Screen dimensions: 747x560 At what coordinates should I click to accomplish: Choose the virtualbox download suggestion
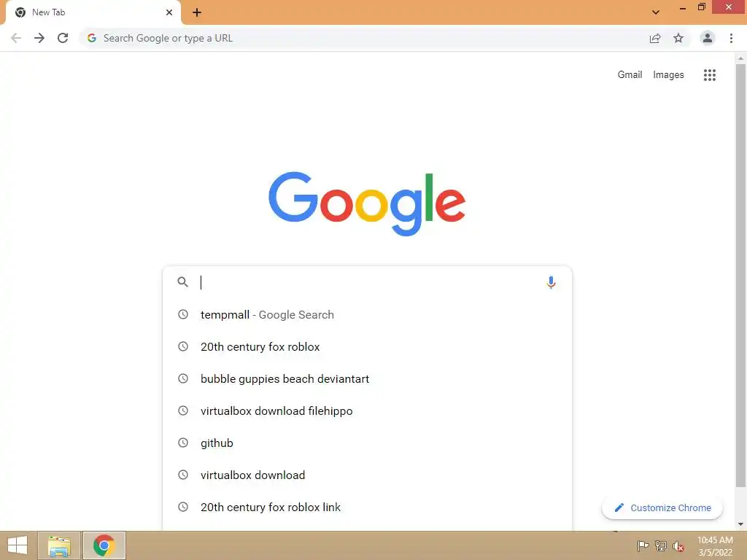click(367, 475)
